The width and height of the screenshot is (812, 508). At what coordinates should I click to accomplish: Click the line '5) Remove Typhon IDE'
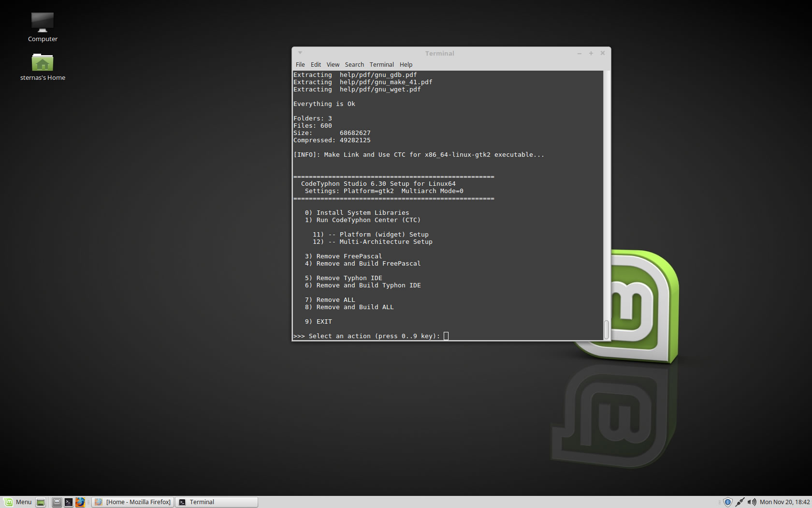(343, 278)
